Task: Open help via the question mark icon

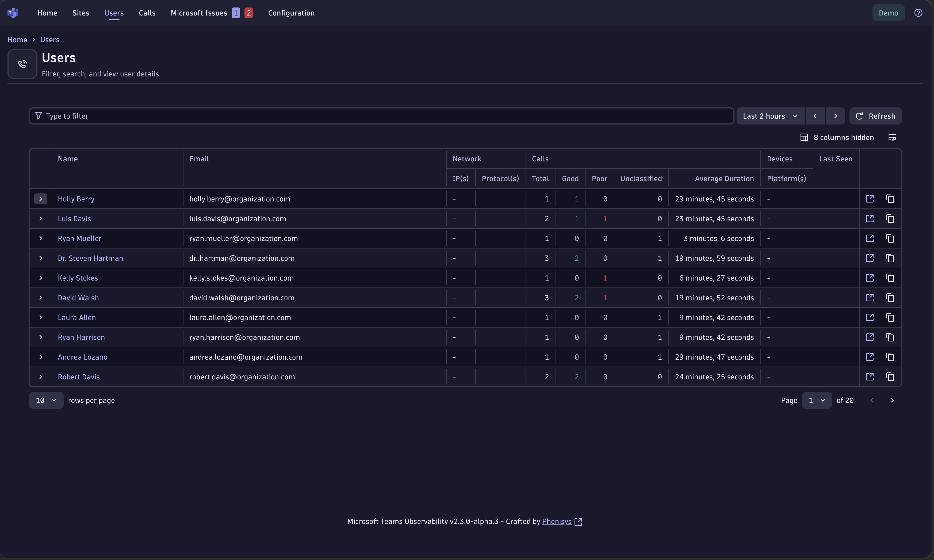Action: [x=918, y=13]
